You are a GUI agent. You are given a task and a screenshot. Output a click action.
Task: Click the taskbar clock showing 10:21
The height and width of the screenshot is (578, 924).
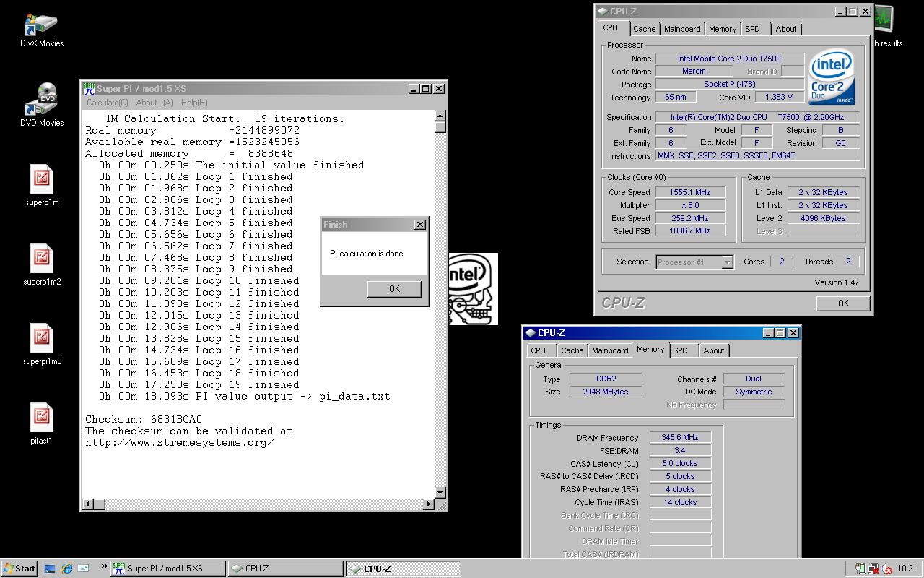tap(907, 569)
